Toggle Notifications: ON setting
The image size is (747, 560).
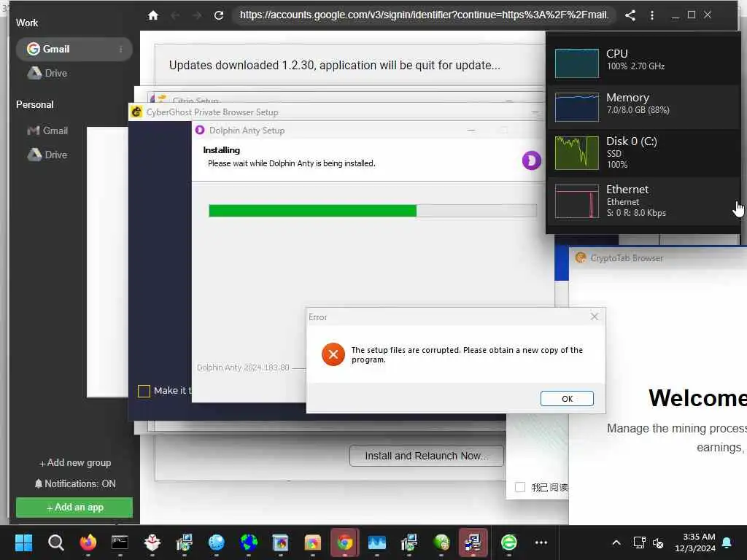pyautogui.click(x=75, y=484)
